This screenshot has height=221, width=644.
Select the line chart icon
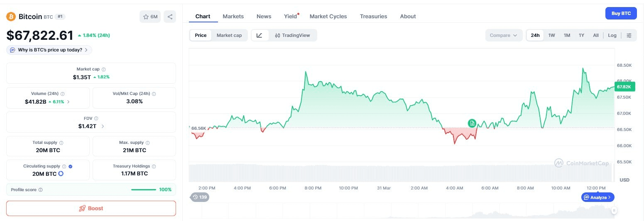coord(260,35)
